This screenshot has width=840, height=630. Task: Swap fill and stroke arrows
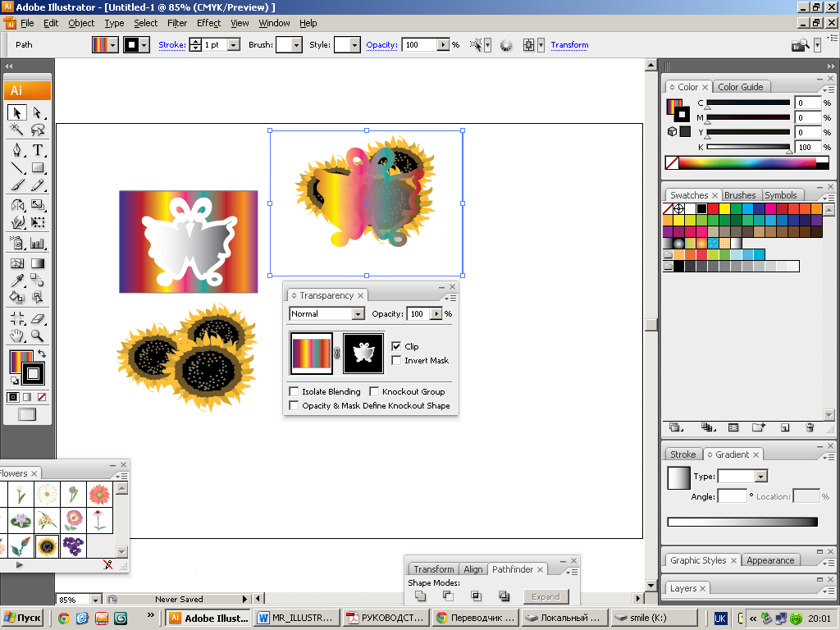[41, 354]
